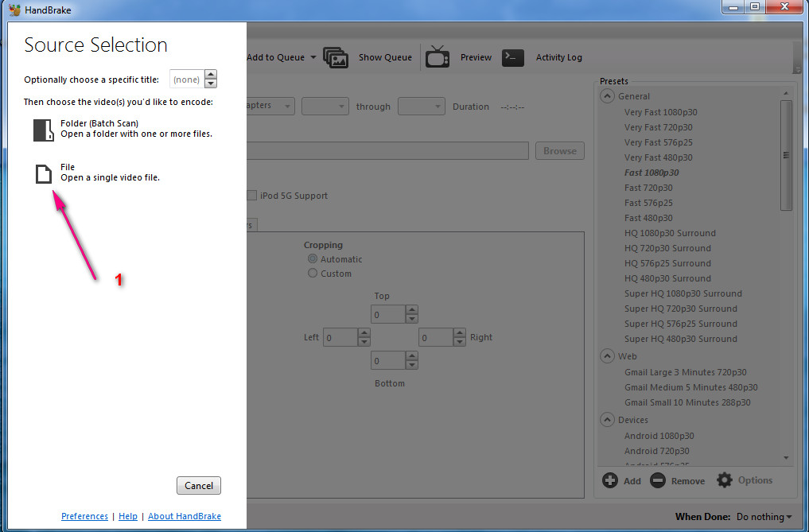Select the Super HQ 480p30 Surround preset
The height and width of the screenshot is (532, 809).
(680, 339)
